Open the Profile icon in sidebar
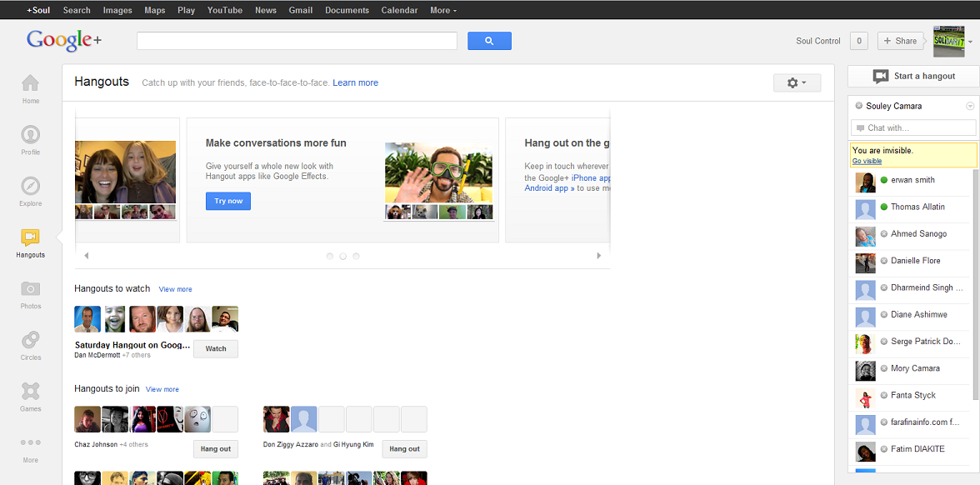The width and height of the screenshot is (980, 485). [30, 135]
